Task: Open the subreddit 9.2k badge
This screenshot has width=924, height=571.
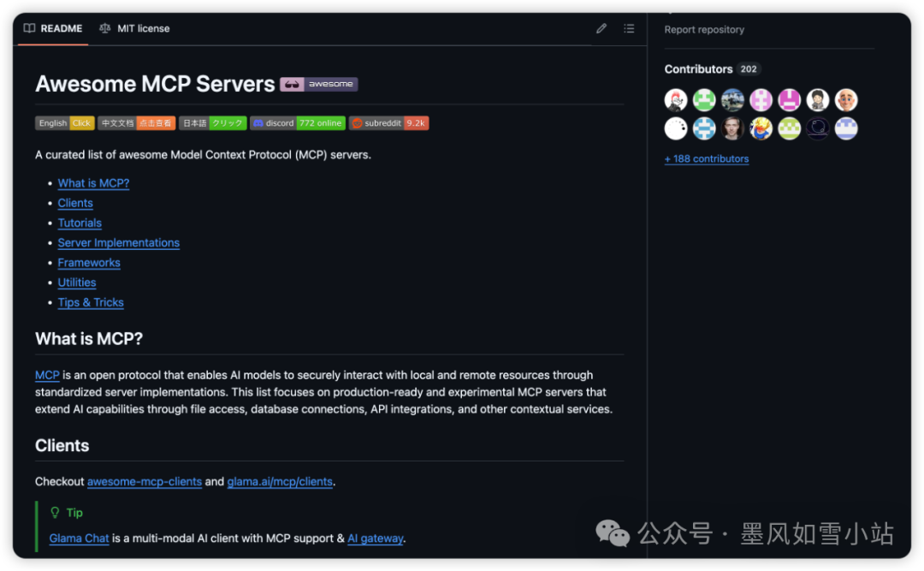Action: [x=389, y=123]
